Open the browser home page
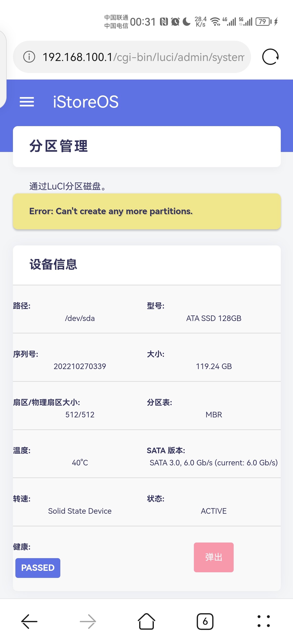Image resolution: width=293 pixels, height=644 pixels. pos(146,621)
